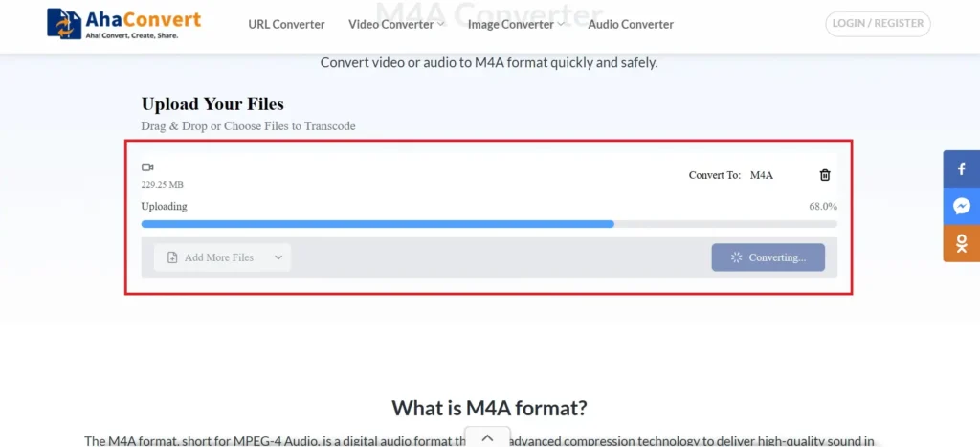Click the 68.0% upload percentage

pos(822,206)
